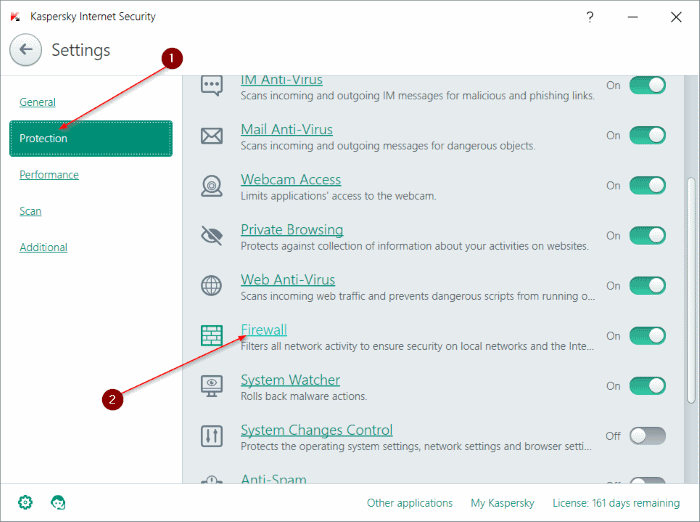Minimize the Kaspersky window
Image resolution: width=700 pixels, height=522 pixels.
click(x=633, y=17)
